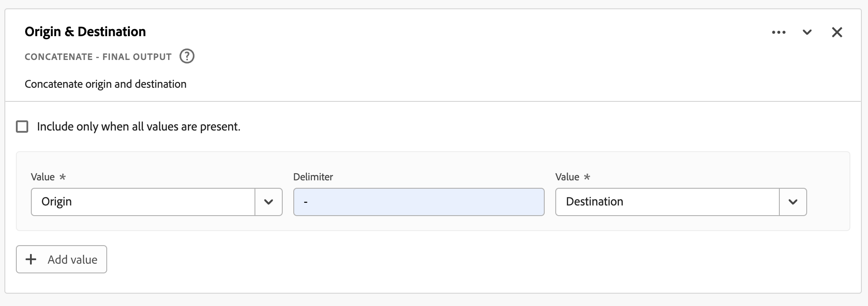Enable include only when all values present
This screenshot has width=868, height=306.
pyautogui.click(x=22, y=127)
